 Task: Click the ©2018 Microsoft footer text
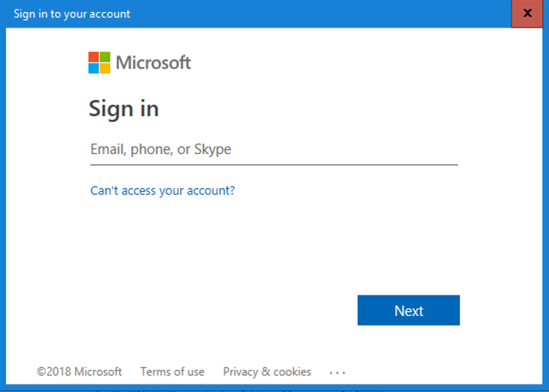tap(80, 371)
